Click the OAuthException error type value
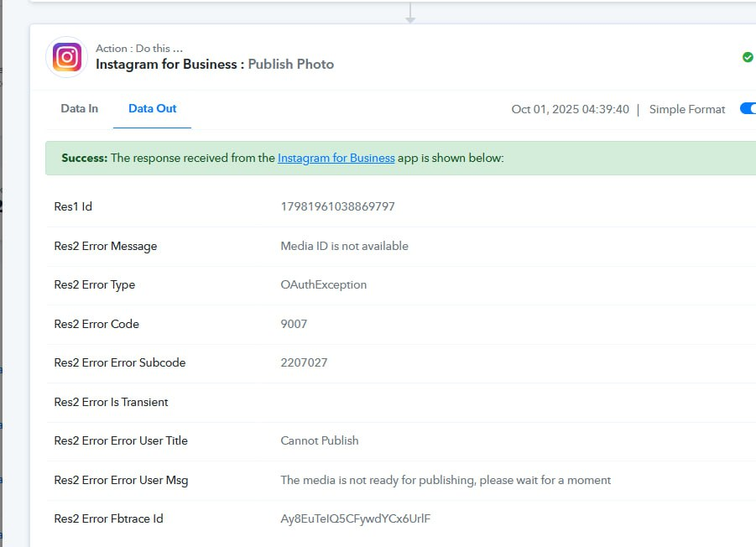The image size is (756, 547). point(323,284)
